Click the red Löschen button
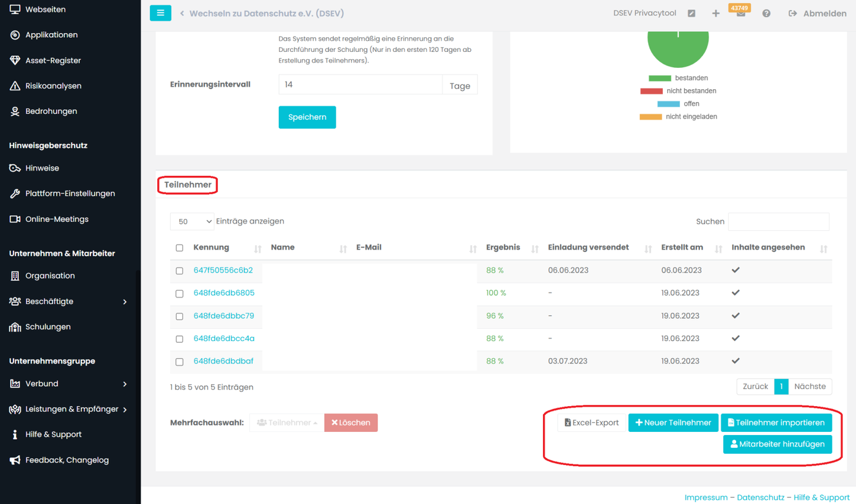 pos(351,423)
